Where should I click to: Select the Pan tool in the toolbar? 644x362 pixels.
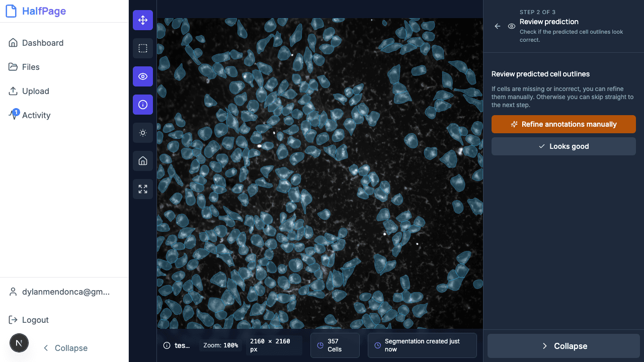click(142, 20)
